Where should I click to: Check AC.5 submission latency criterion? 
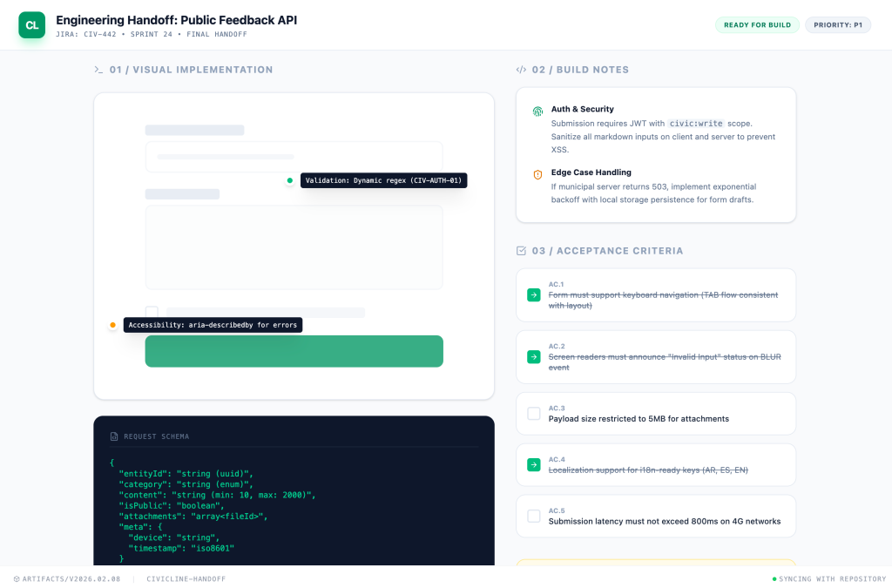(x=534, y=517)
